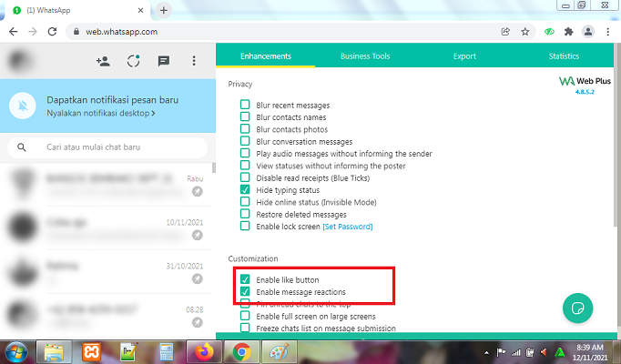621x364 pixels.
Task: Open the Chrome profile avatar icon
Action: coord(588,32)
